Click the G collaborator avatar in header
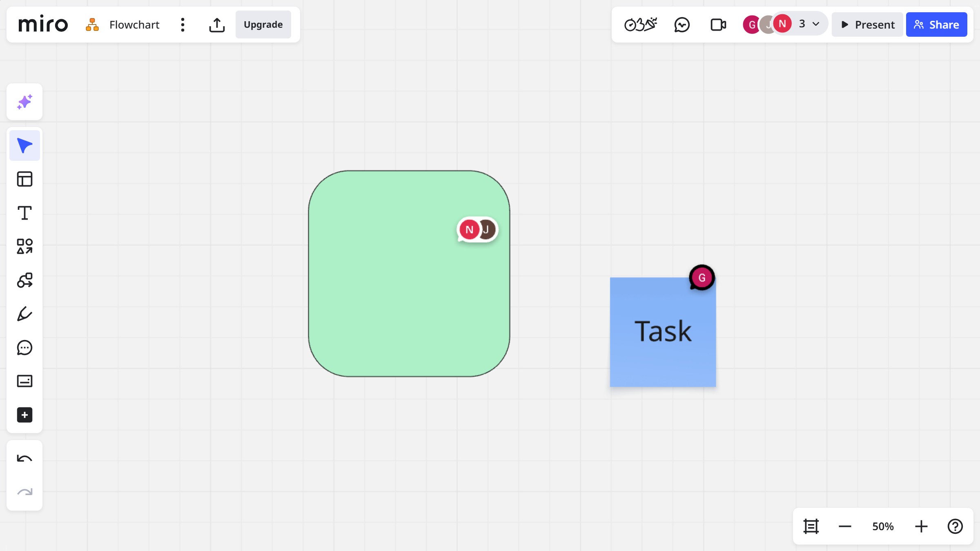Viewport: 980px width, 551px height. pyautogui.click(x=751, y=24)
